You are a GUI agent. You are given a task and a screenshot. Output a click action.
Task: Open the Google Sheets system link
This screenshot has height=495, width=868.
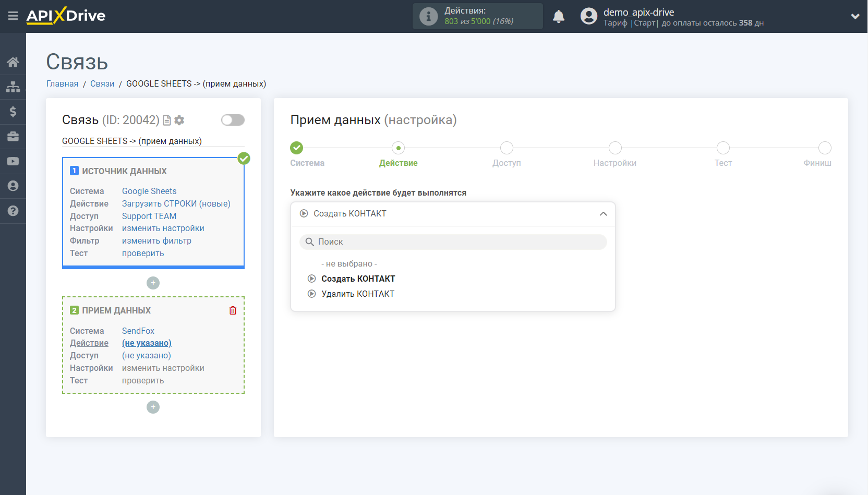[149, 191]
